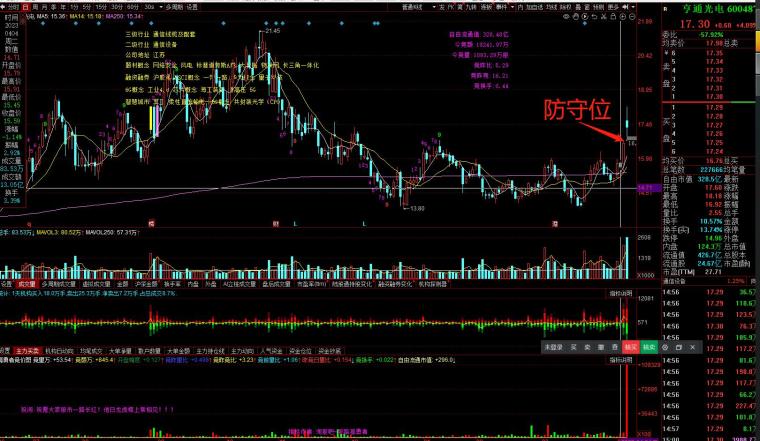
Task: Click the eye visibility icon above the chart
Action: pos(566,16)
